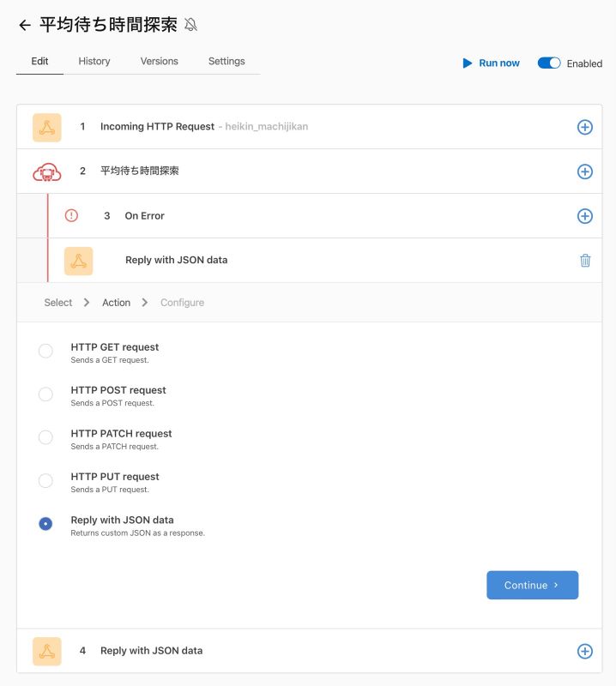Select HTTP PUT request radio button
The width and height of the screenshot is (616, 686).
click(x=45, y=480)
